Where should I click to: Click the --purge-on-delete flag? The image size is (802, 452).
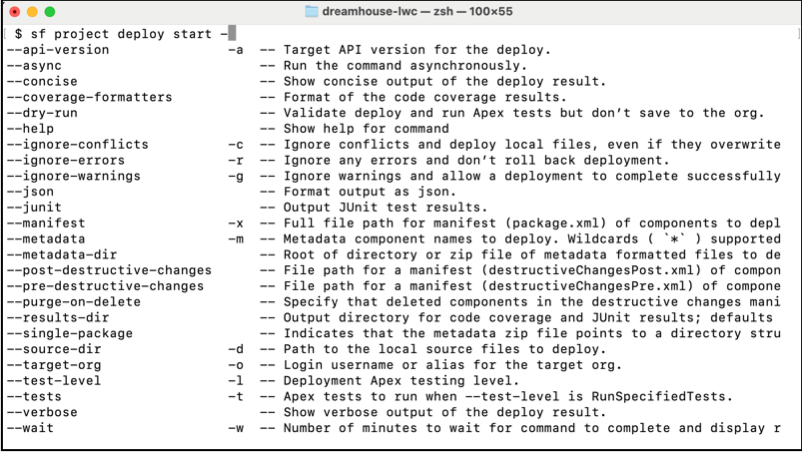coord(72,302)
